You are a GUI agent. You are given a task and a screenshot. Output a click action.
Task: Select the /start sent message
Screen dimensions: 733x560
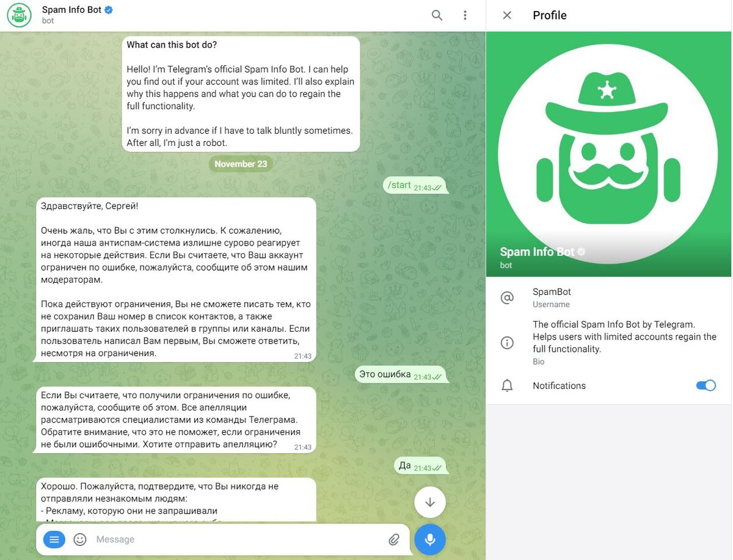coord(415,186)
